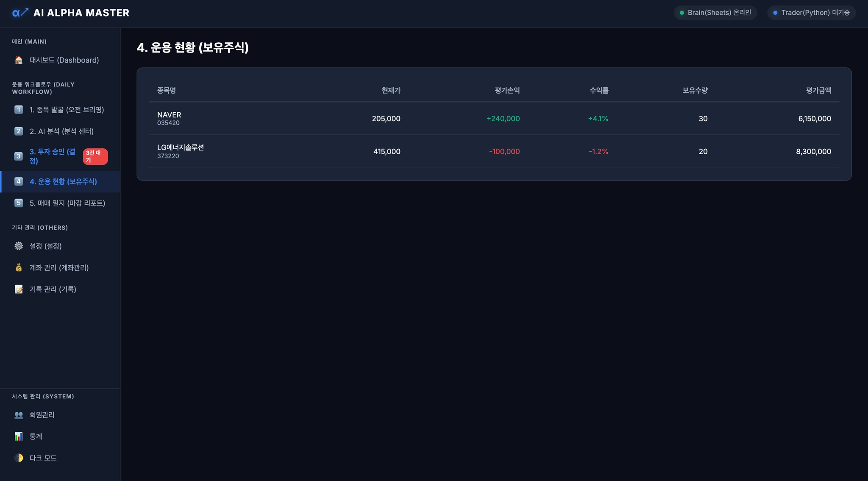Click the red 3건 대기 badge

click(x=95, y=156)
